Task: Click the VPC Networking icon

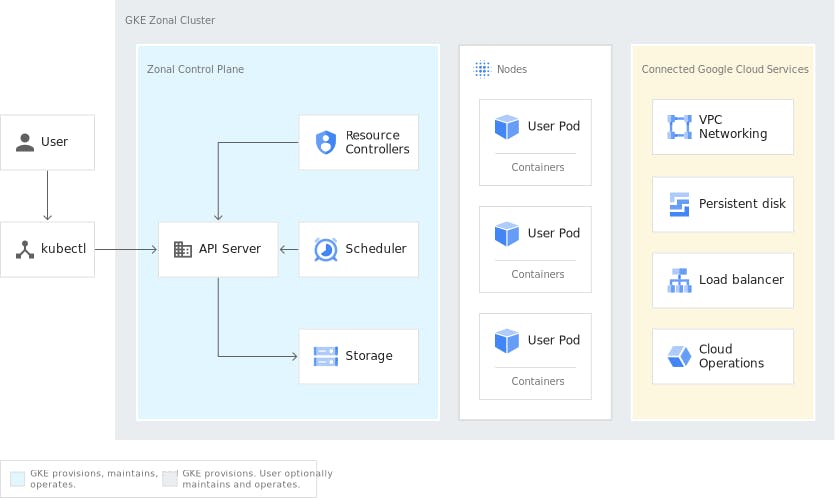Action: (680, 127)
